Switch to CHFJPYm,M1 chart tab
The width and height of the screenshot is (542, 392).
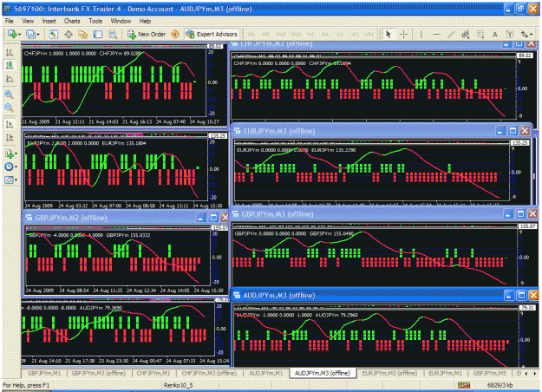pyautogui.click(x=153, y=373)
